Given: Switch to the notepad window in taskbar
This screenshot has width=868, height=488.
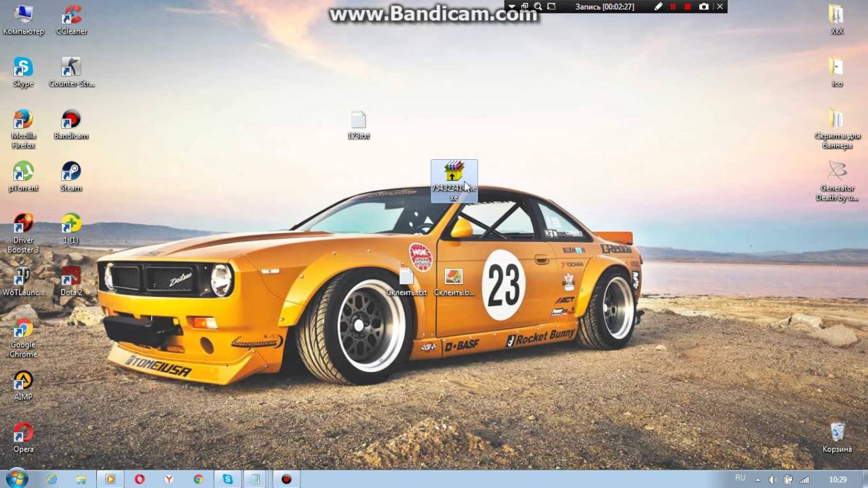Looking at the screenshot, I should pyautogui.click(x=256, y=479).
